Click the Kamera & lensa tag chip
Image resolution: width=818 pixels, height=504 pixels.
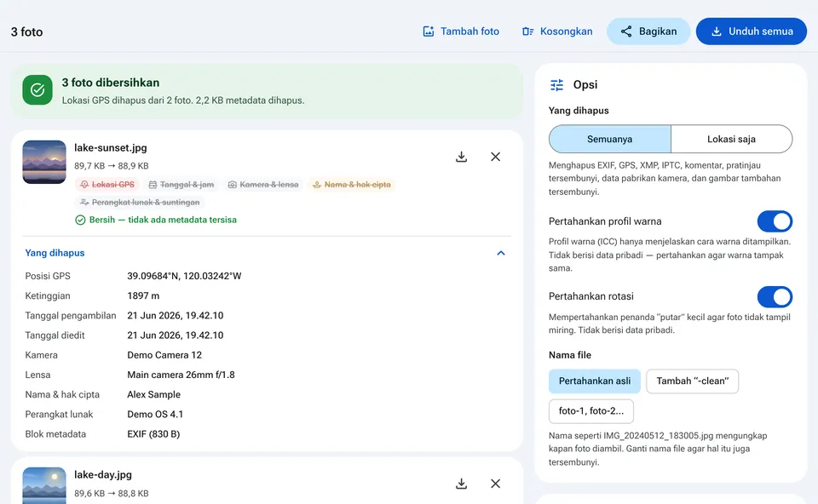[263, 185]
